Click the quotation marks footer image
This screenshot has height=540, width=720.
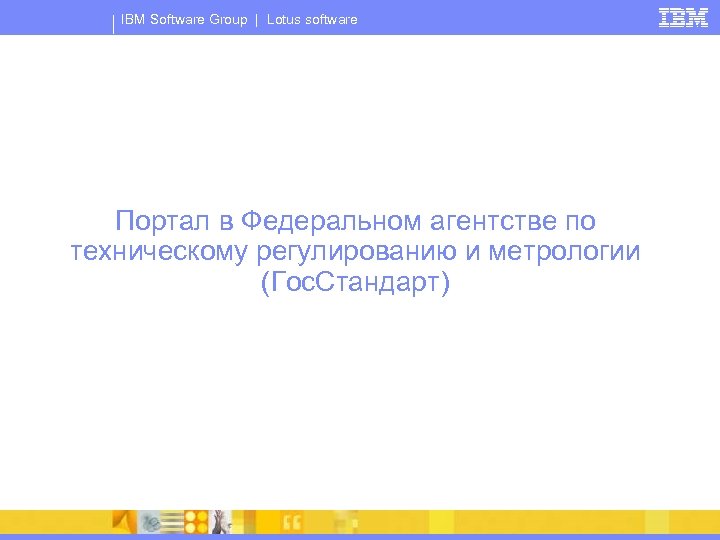(x=291, y=522)
